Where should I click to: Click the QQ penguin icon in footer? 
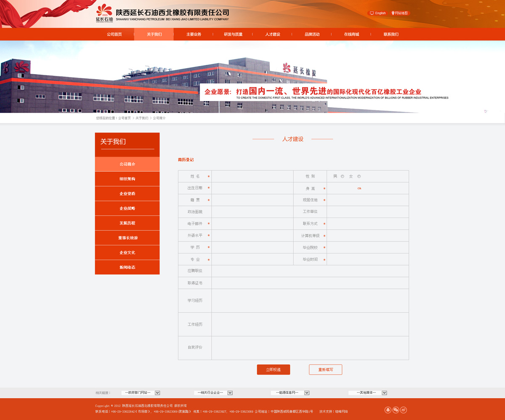pyautogui.click(x=388, y=410)
